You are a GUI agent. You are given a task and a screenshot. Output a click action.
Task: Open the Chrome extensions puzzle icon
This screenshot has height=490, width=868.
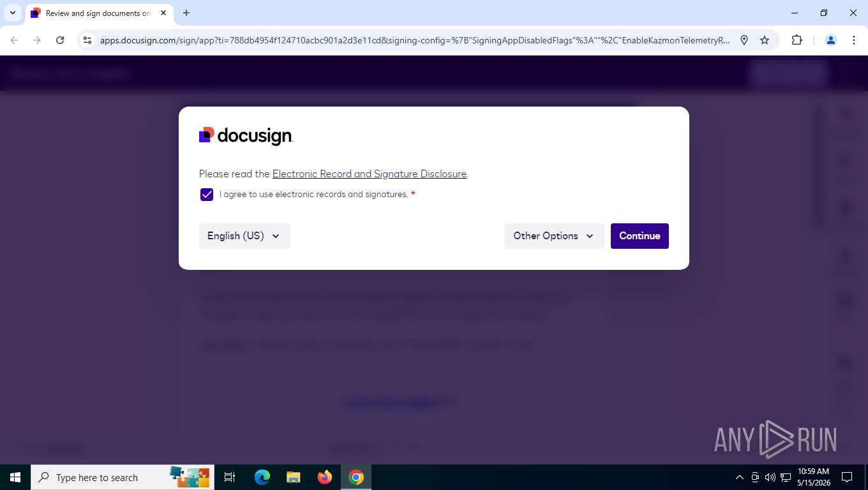(797, 40)
